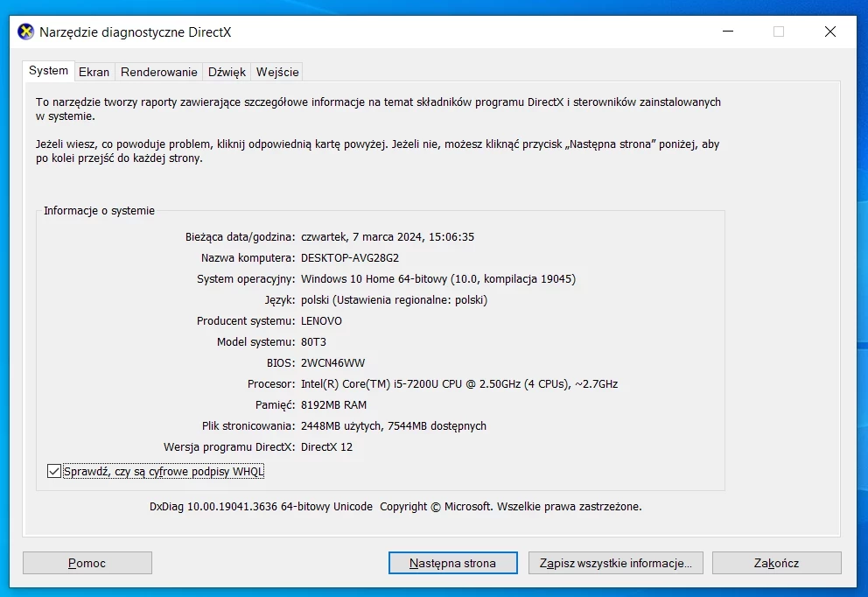
Task: Click the date value czwartek, 7 marca 2024
Action: pyautogui.click(x=388, y=237)
